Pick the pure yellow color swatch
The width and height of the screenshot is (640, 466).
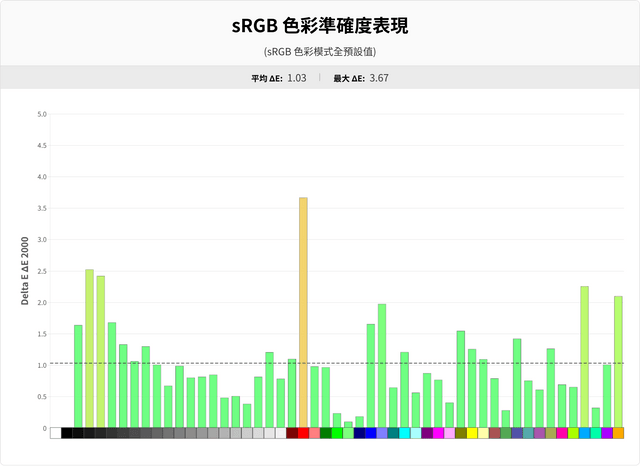[x=472, y=433]
